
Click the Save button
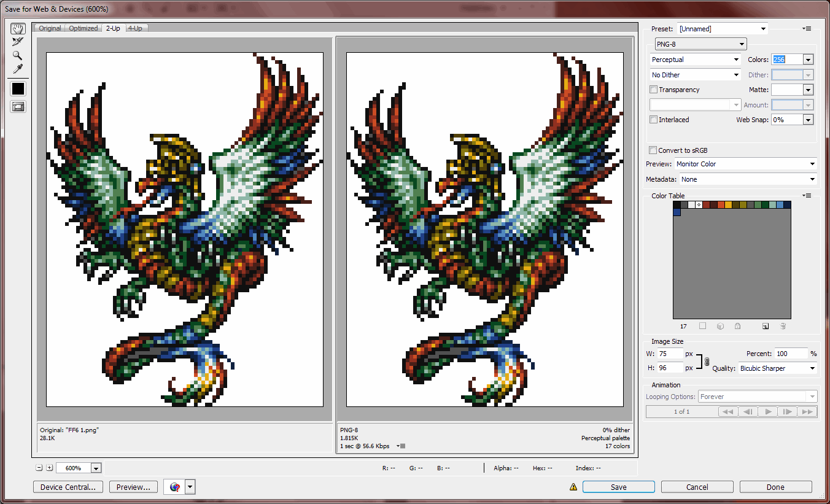click(x=618, y=487)
